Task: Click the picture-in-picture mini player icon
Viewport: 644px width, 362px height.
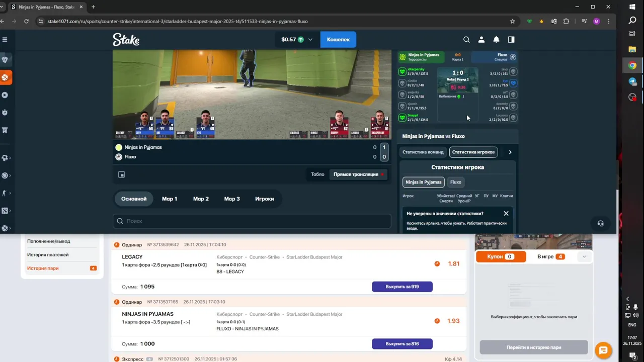Action: point(121,174)
